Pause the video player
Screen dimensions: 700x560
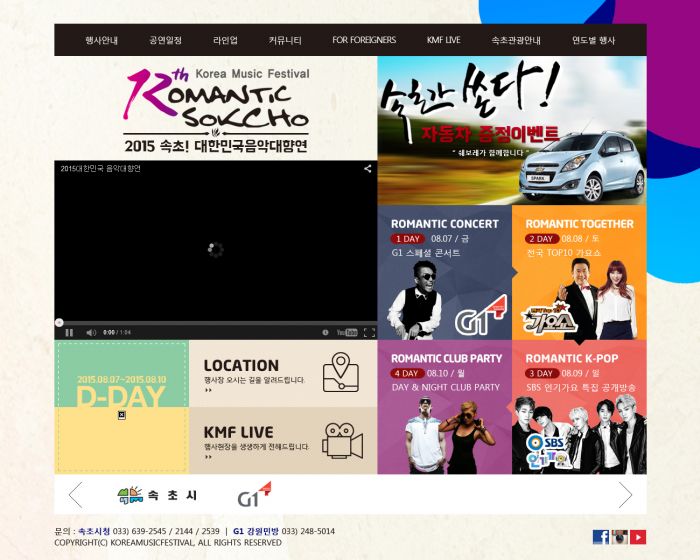click(69, 332)
